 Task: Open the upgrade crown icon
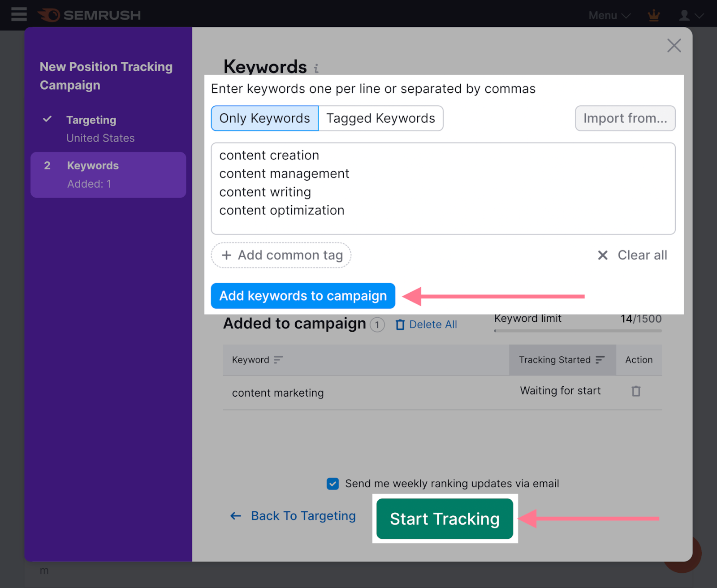pyautogui.click(x=653, y=15)
